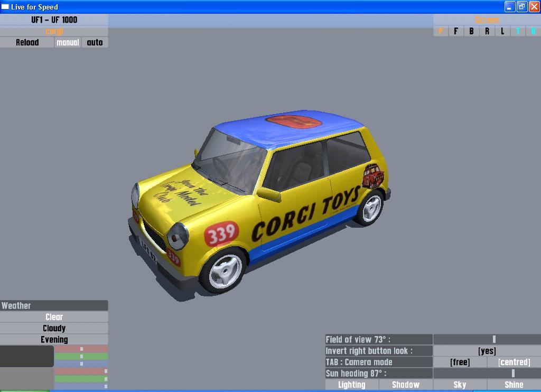Click the Weather panel header
The image size is (541, 392).
point(54,305)
